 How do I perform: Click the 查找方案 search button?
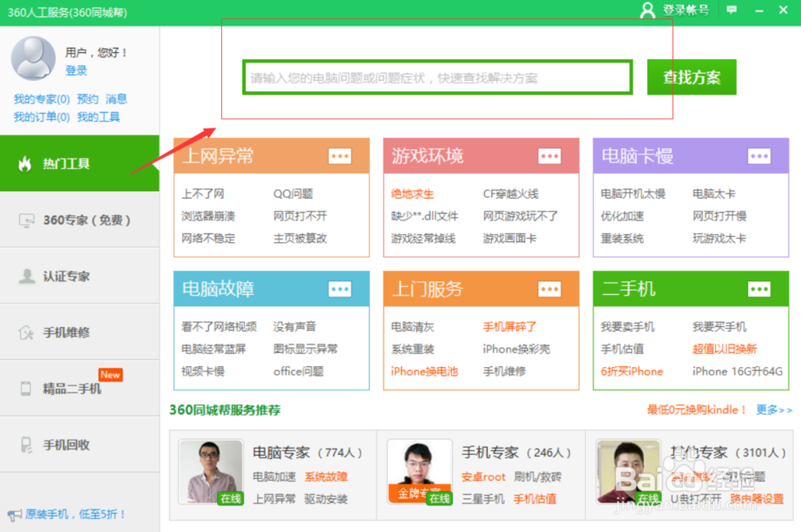point(692,77)
